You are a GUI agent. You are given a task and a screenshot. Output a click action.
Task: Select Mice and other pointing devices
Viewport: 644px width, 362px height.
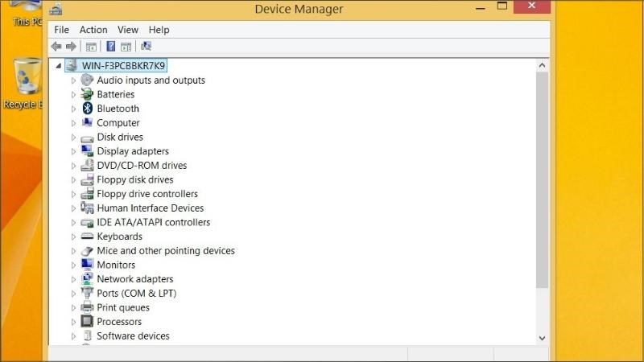166,250
